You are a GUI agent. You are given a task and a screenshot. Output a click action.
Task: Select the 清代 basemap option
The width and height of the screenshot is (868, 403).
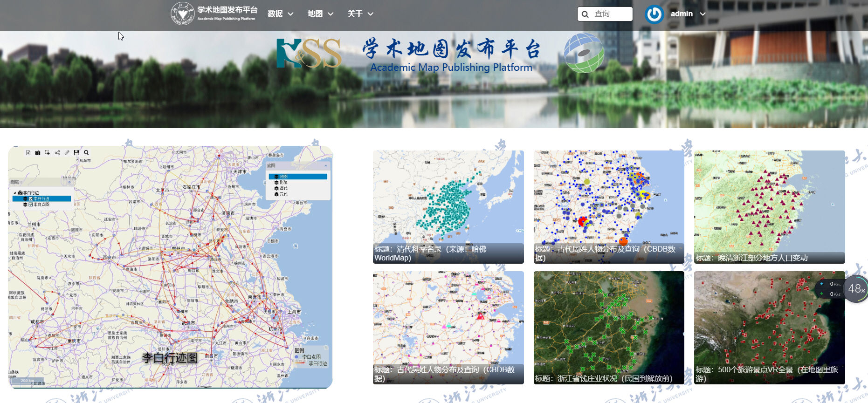tap(298, 188)
